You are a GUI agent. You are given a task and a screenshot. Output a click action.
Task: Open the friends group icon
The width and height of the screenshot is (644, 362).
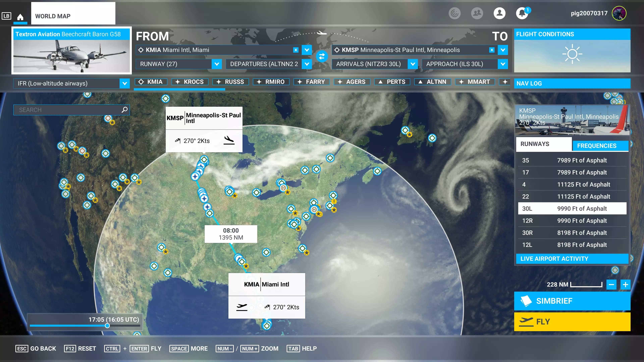(477, 13)
